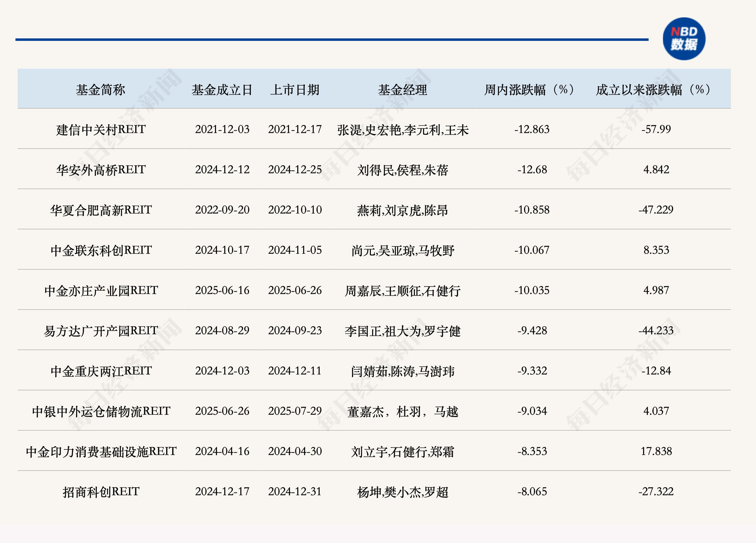Select since-inception value -27.322
The image size is (756, 543).
[x=656, y=492]
